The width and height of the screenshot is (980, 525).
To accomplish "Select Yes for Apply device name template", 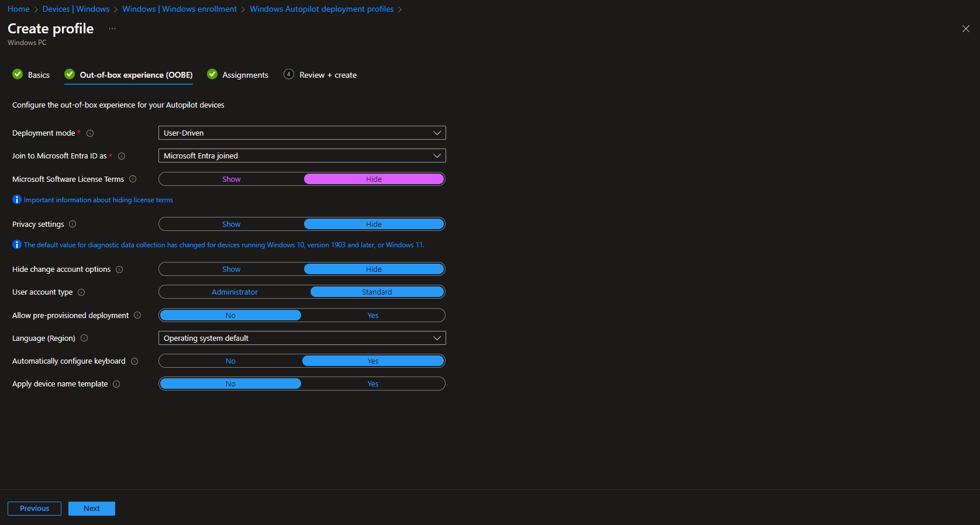I will [373, 384].
